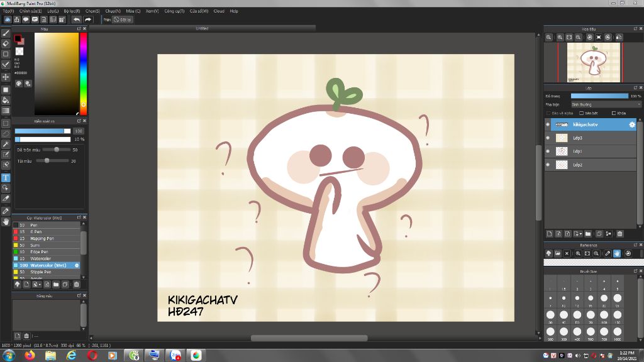The width and height of the screenshot is (644, 362).
Task: Click the Windows Start button
Action: tap(9, 356)
